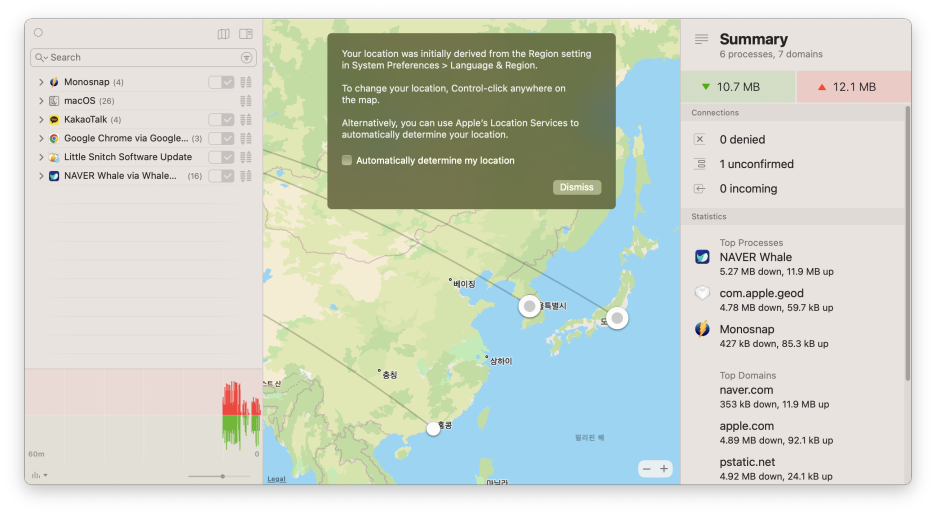
Task: Open the traffic chart options dropdown
Action: tap(39, 475)
